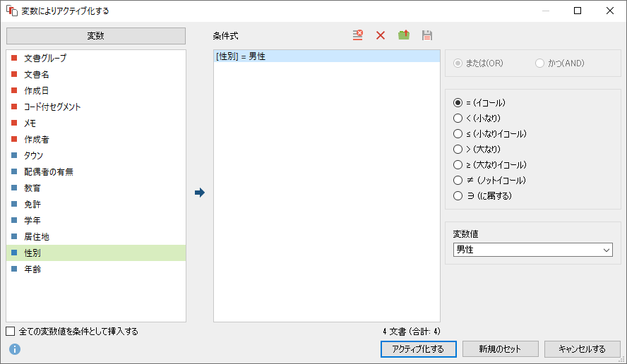Screen dimensions: 627x364
Task: Click the save conditions floppy disk icon
Action: (427, 35)
